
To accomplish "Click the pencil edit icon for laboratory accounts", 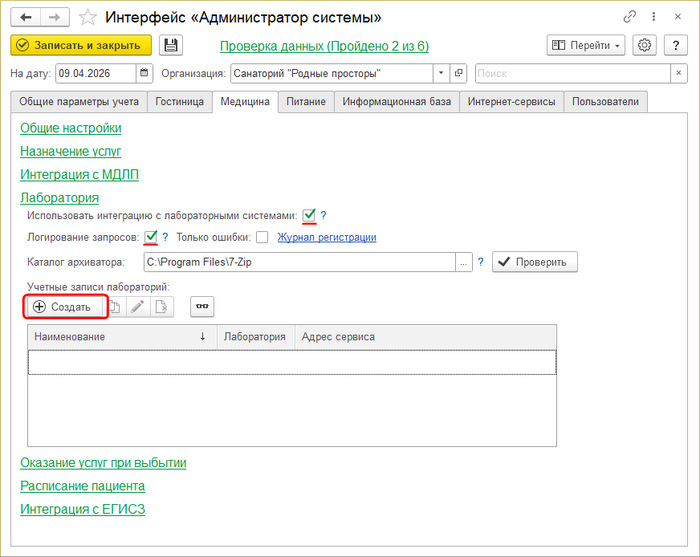I will (137, 307).
